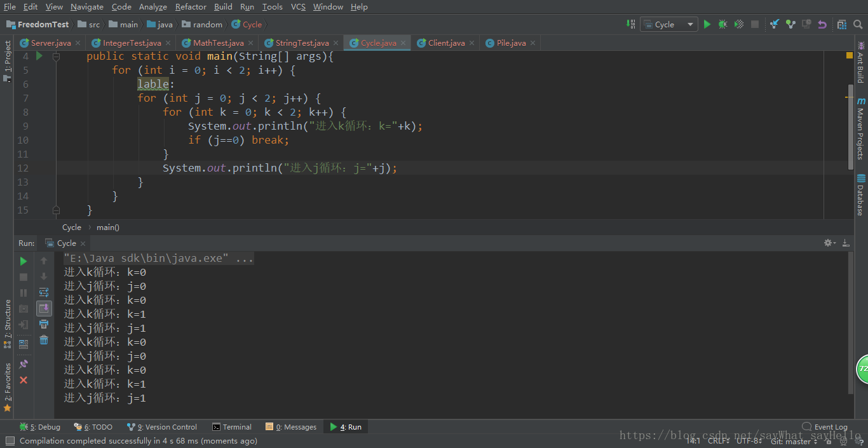Image resolution: width=868 pixels, height=448 pixels.
Task: Open the 5: Debug tool window
Action: [39, 427]
